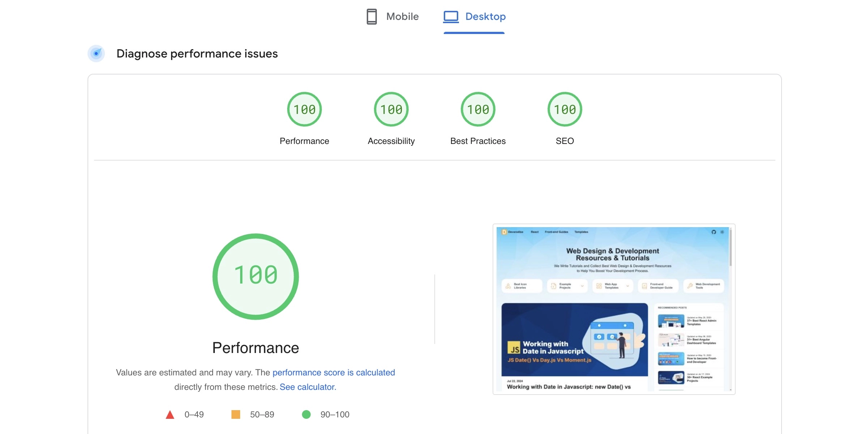868x434 pixels.
Task: Click the Best Practices category label
Action: pos(478,141)
